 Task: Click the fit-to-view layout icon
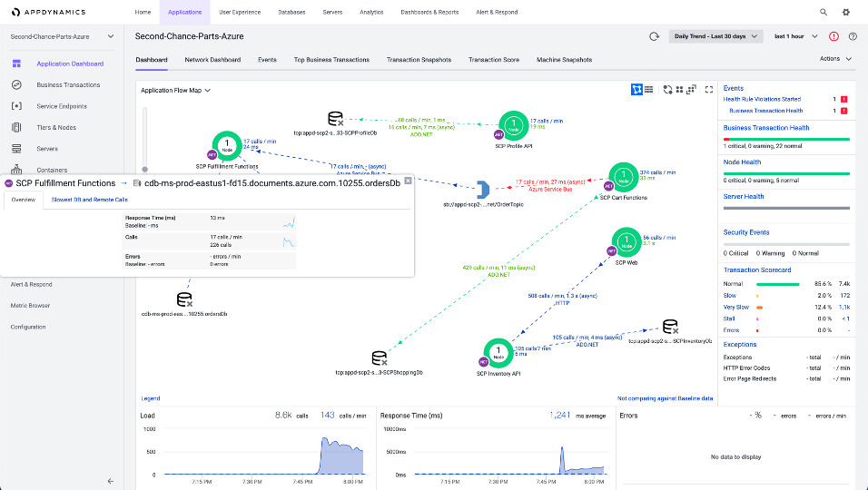click(x=691, y=90)
